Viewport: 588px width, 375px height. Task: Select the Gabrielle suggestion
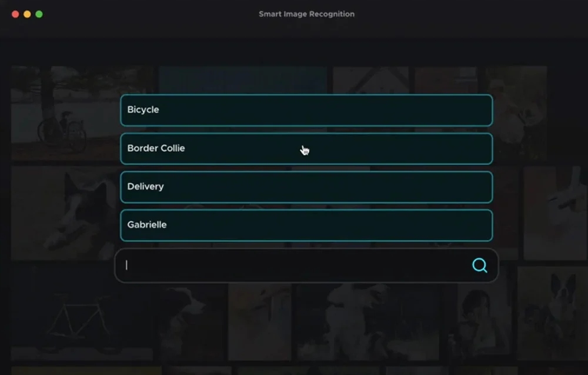pos(306,225)
